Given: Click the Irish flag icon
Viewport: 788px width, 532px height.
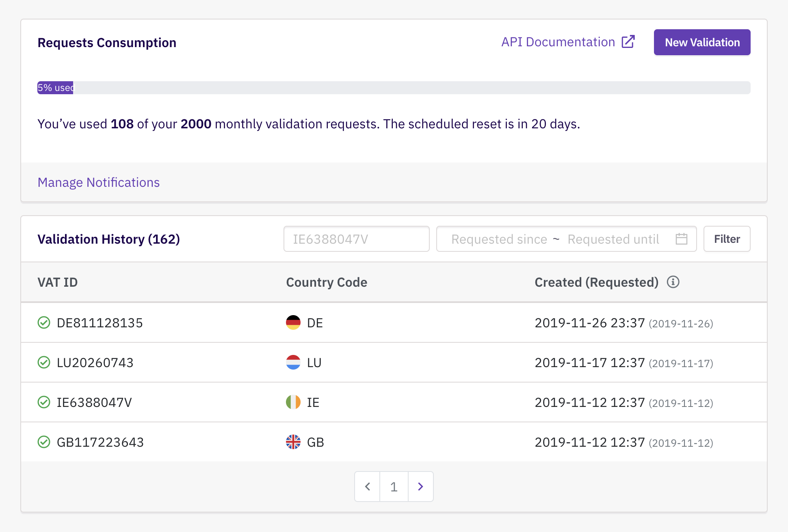Looking at the screenshot, I should 293,402.
